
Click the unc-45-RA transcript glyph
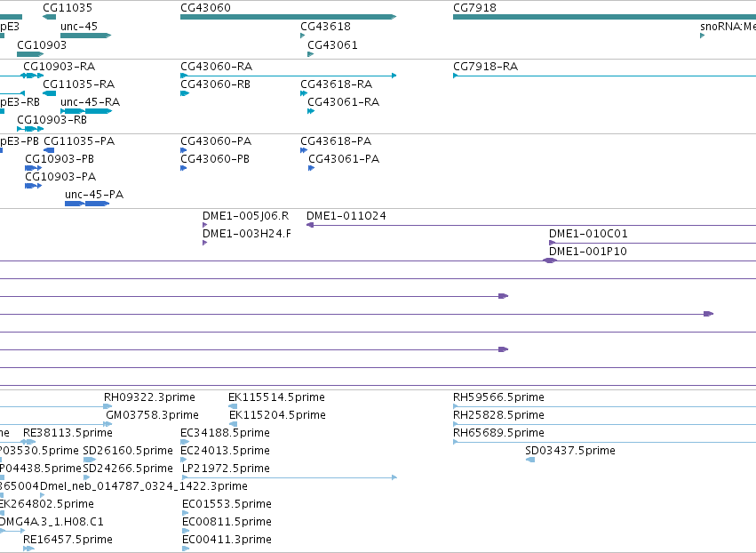tap(86, 111)
